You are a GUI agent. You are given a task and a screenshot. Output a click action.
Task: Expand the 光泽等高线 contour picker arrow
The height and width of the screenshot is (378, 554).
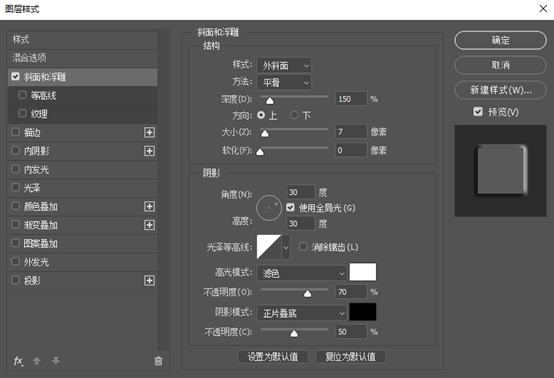coord(286,247)
